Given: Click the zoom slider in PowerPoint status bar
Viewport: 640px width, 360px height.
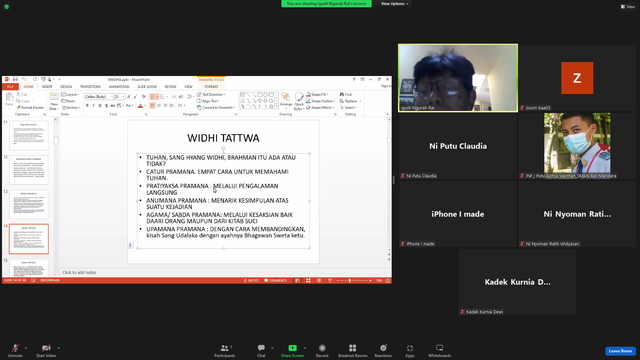Looking at the screenshot, I should [354, 280].
